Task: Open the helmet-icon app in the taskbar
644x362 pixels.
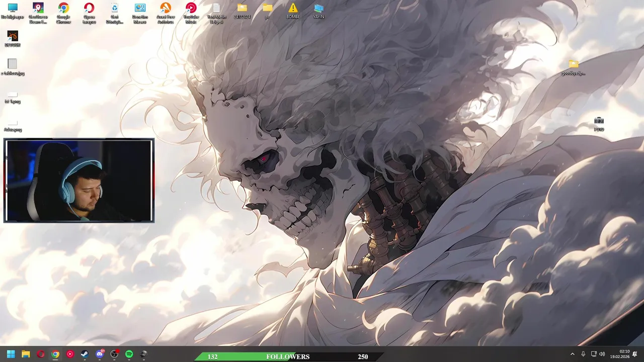Action: pyautogui.click(x=143, y=354)
